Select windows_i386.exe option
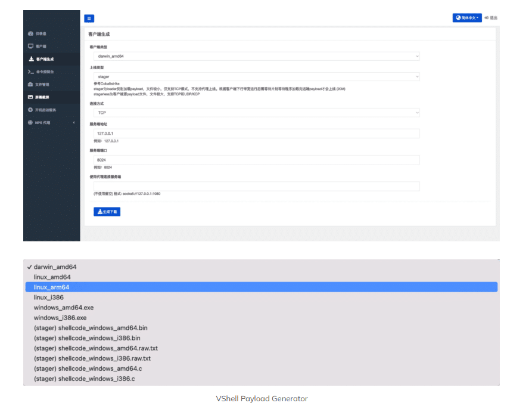The height and width of the screenshot is (409, 532). click(x=262, y=318)
